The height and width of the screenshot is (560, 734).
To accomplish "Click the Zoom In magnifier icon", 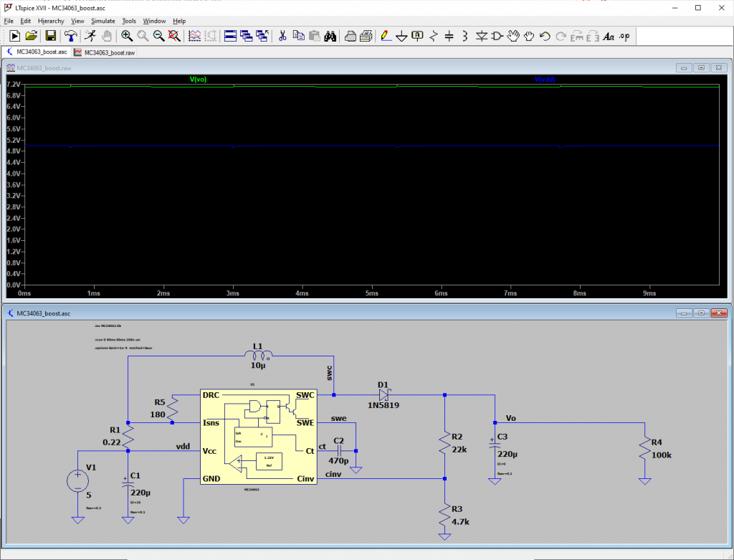I will coord(127,36).
